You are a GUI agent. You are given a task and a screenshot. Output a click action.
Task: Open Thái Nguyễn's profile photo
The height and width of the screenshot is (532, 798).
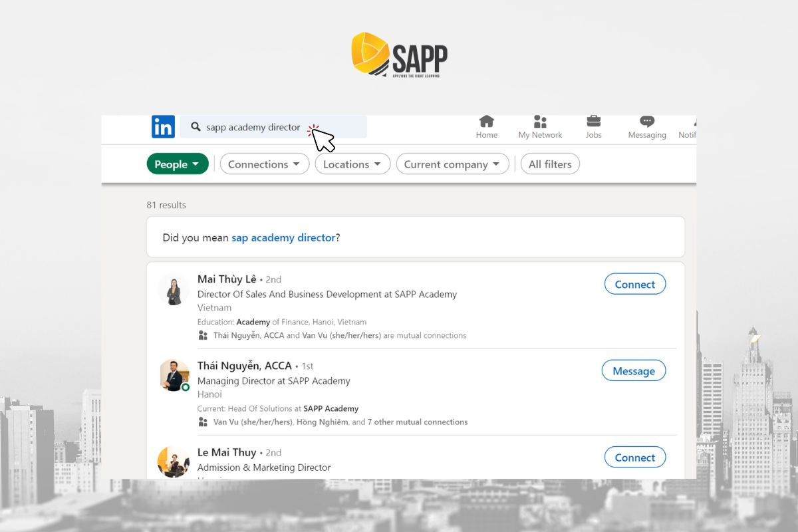[174, 376]
